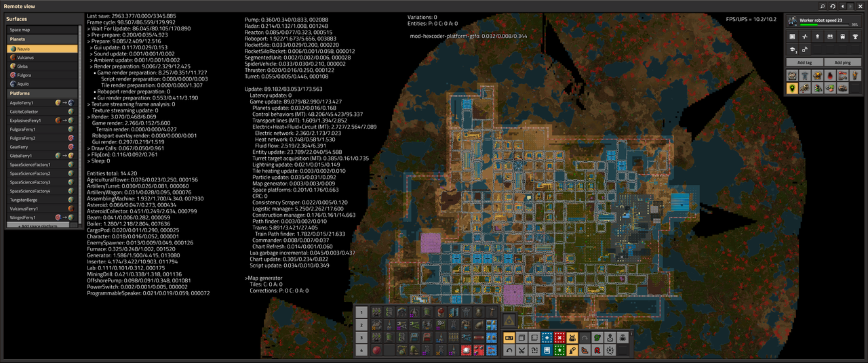Click the grid-shaped menu icon beside the pulse icon
This screenshot has height=363, width=868.
[792, 37]
